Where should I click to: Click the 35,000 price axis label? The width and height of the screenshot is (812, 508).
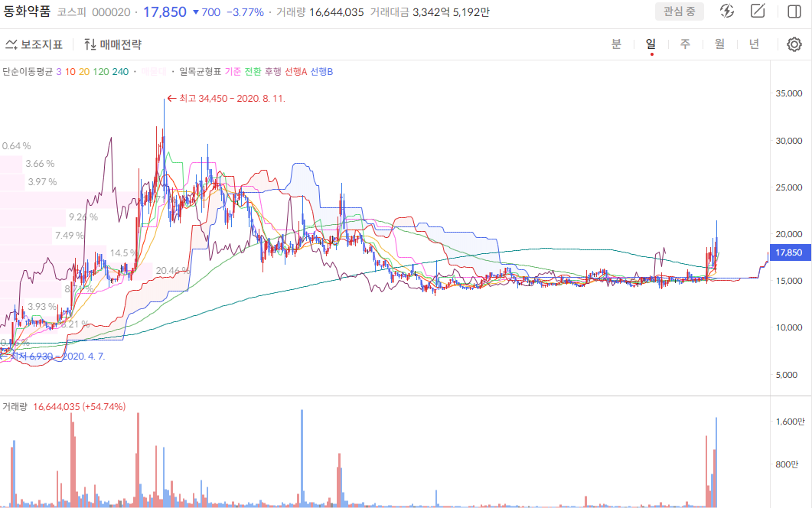tap(789, 93)
